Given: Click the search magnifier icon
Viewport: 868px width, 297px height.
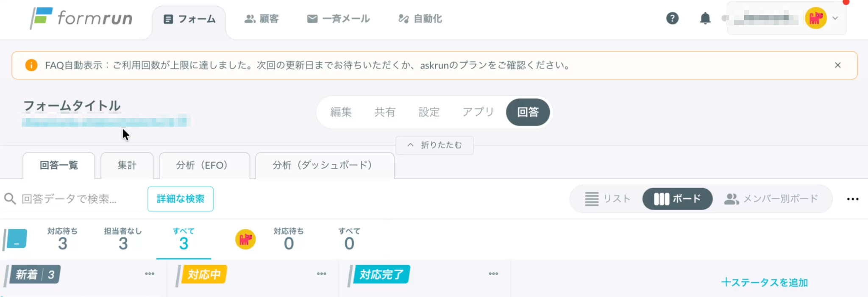Looking at the screenshot, I should click(x=10, y=199).
